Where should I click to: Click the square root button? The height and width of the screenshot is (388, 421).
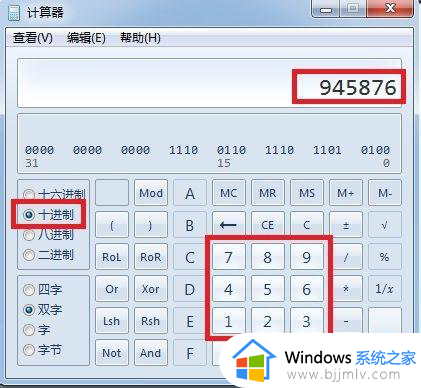click(x=385, y=225)
